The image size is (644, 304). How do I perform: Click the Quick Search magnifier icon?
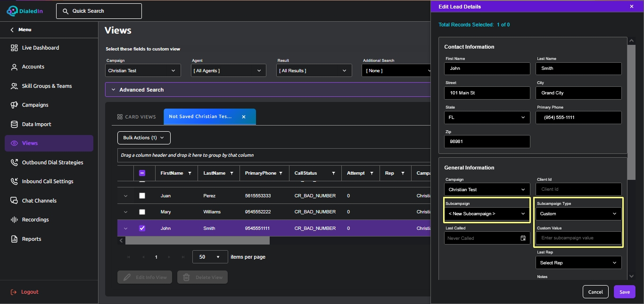click(65, 11)
